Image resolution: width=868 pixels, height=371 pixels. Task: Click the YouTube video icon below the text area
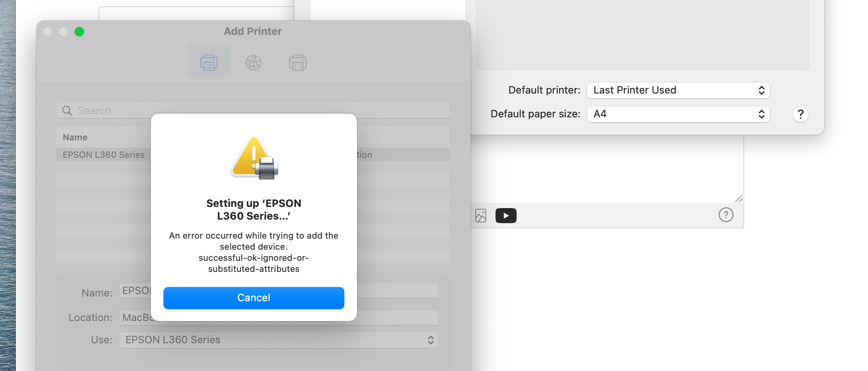[x=506, y=216]
